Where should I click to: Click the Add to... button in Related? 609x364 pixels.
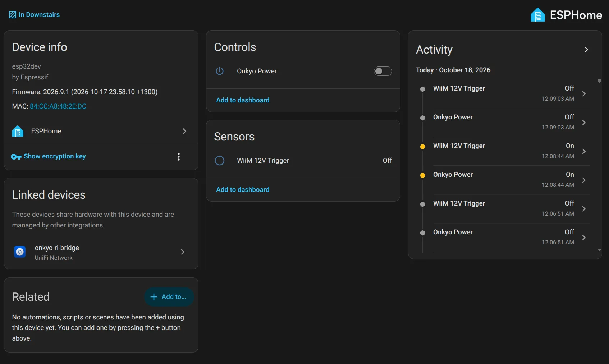(x=169, y=297)
